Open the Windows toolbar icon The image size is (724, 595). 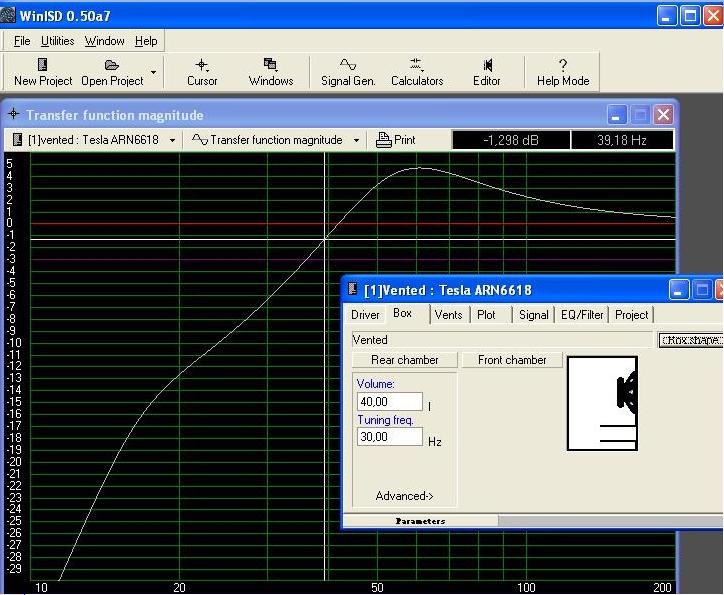pos(270,64)
